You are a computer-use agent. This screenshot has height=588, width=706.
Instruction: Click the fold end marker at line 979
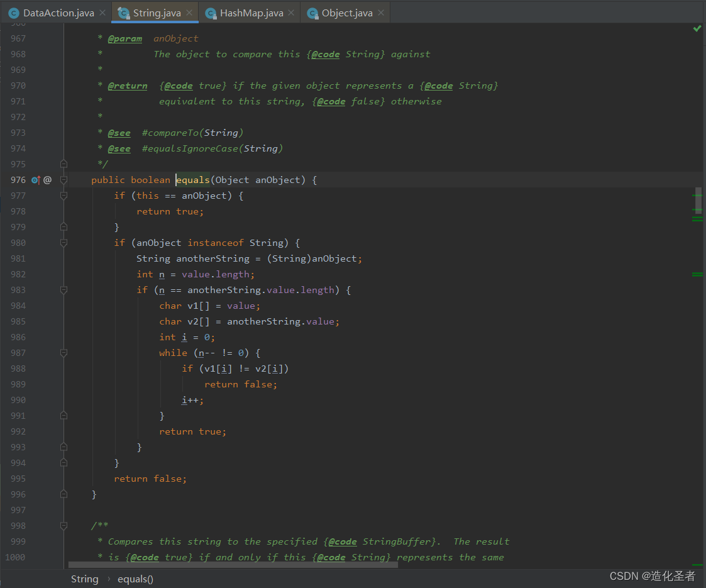click(x=64, y=227)
